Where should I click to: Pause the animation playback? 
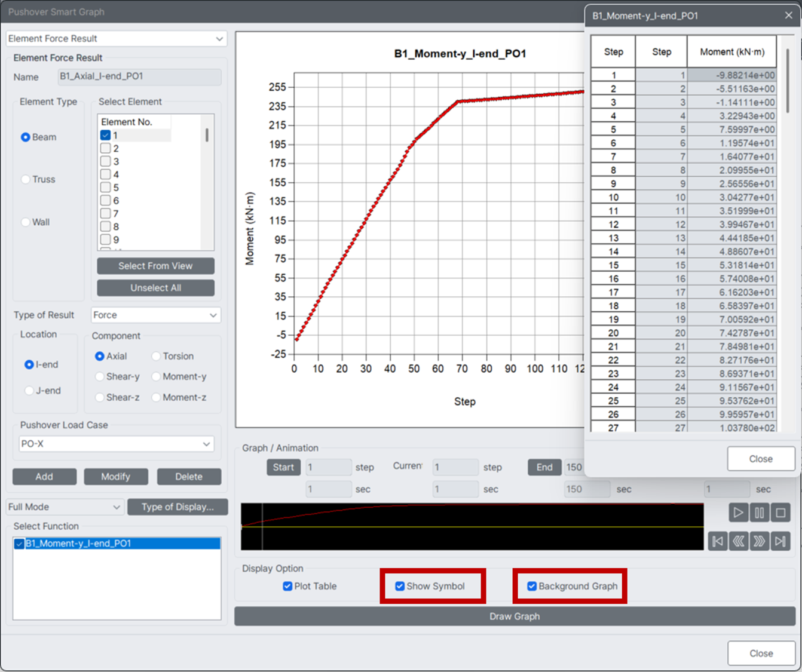[759, 513]
